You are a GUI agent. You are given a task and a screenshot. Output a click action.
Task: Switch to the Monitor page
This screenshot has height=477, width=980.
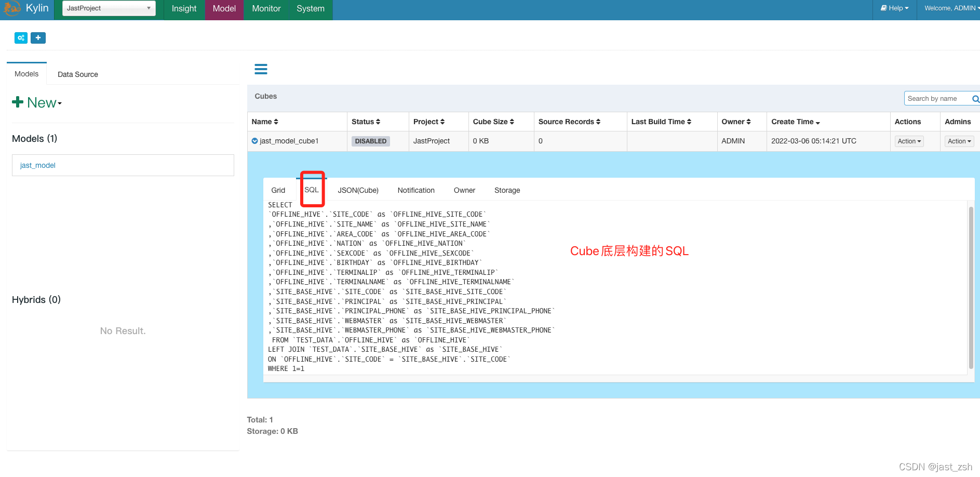tap(266, 9)
